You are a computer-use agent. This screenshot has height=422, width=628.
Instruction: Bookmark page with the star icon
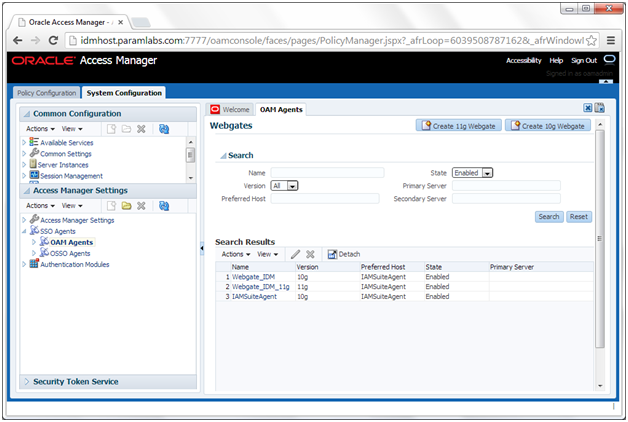pyautogui.click(x=591, y=40)
